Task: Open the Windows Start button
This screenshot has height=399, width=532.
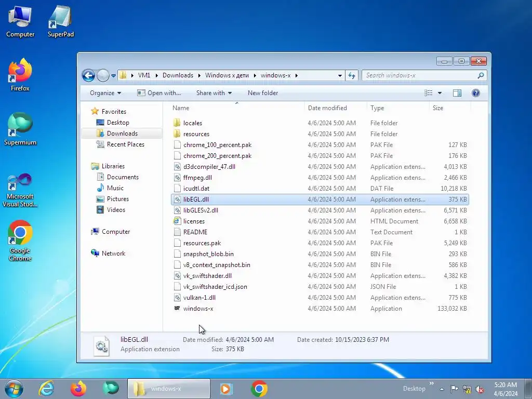Action: pyautogui.click(x=14, y=389)
